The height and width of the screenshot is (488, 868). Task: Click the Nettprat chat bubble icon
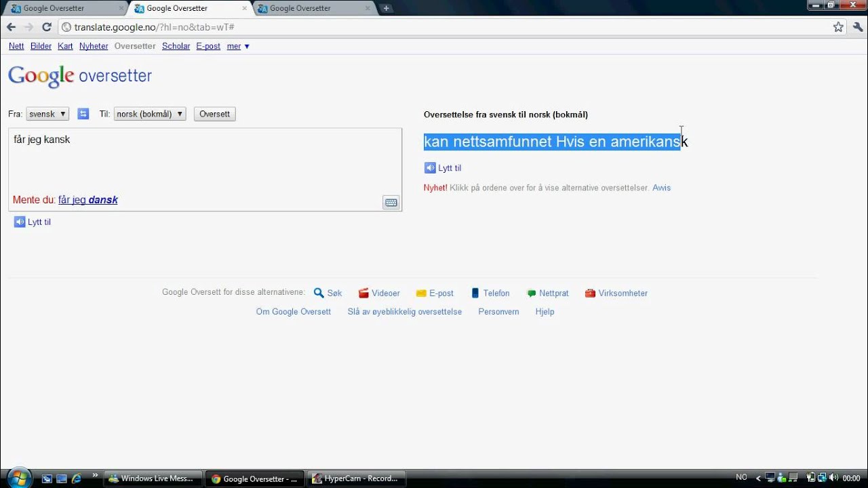coord(532,293)
